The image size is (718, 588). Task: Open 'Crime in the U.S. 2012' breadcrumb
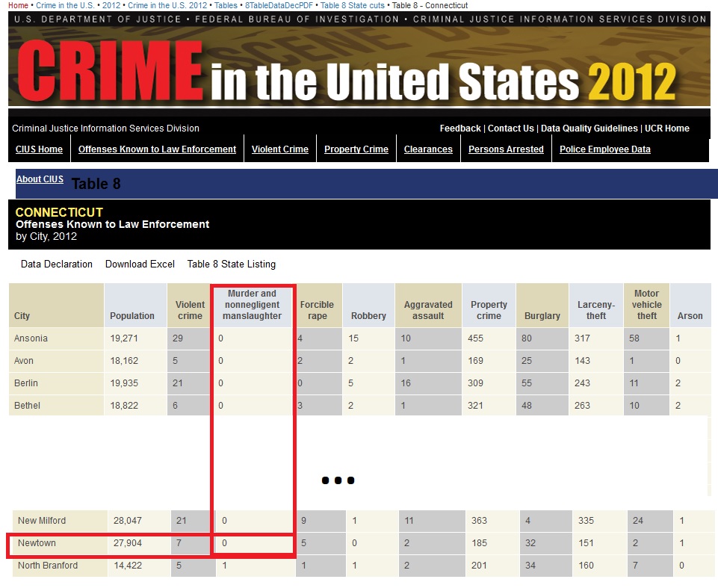[167, 5]
